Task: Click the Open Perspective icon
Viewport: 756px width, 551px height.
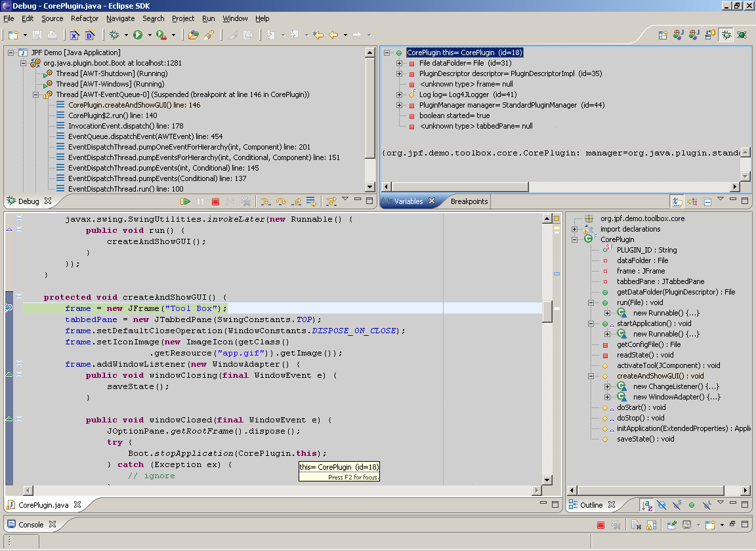Action: (663, 35)
